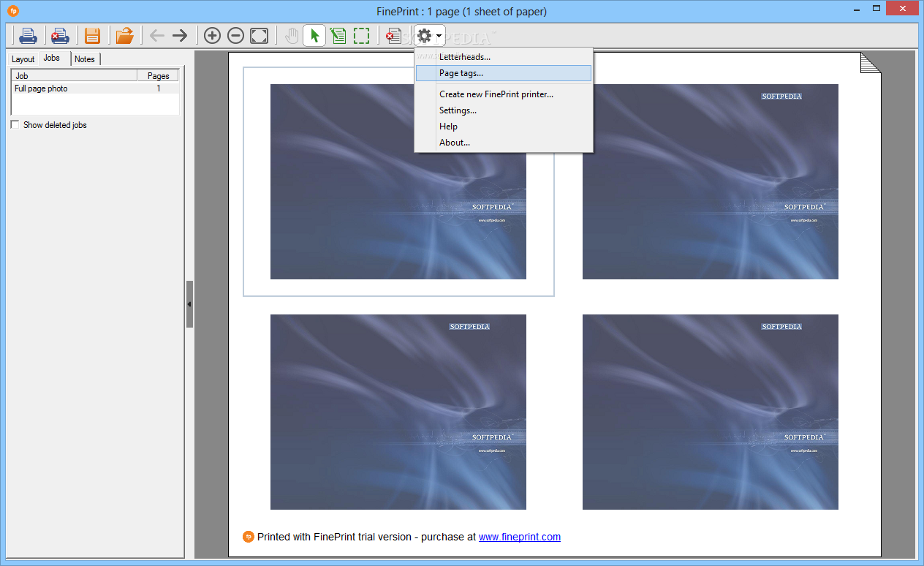This screenshot has height=566, width=924.
Task: Minimize the FinePrint window
Action: click(x=855, y=8)
